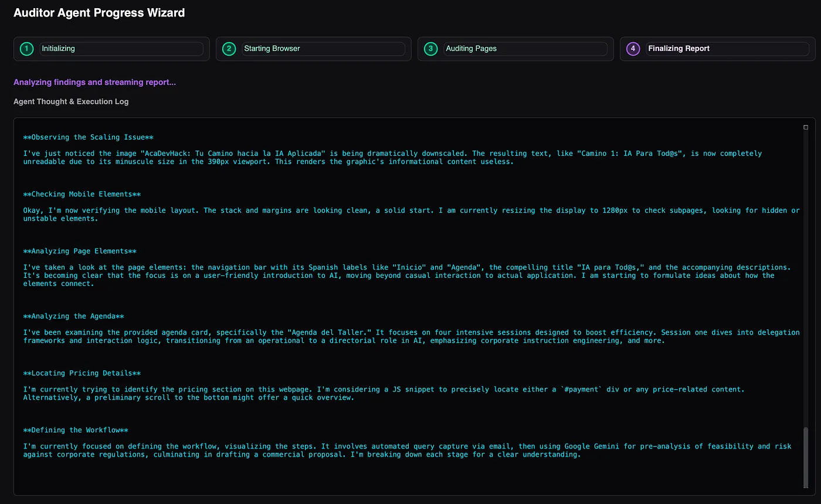821x504 pixels.
Task: Select the Initializing step label
Action: tap(121, 49)
